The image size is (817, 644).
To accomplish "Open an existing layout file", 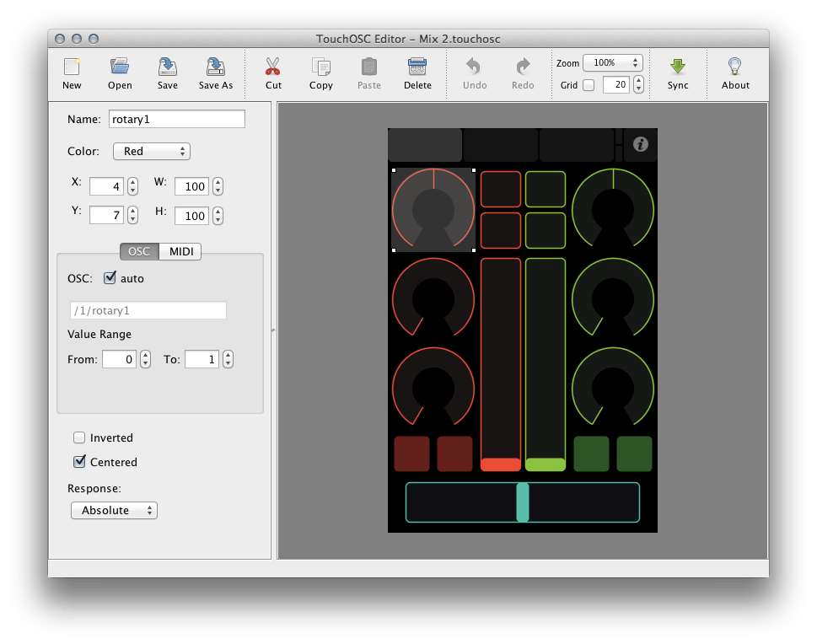I will [119, 73].
